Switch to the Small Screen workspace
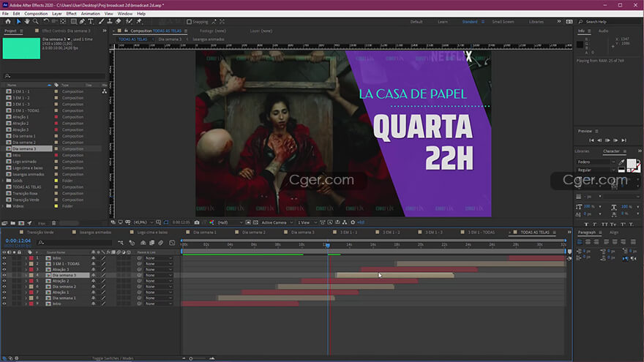The height and width of the screenshot is (362, 644). (x=503, y=22)
